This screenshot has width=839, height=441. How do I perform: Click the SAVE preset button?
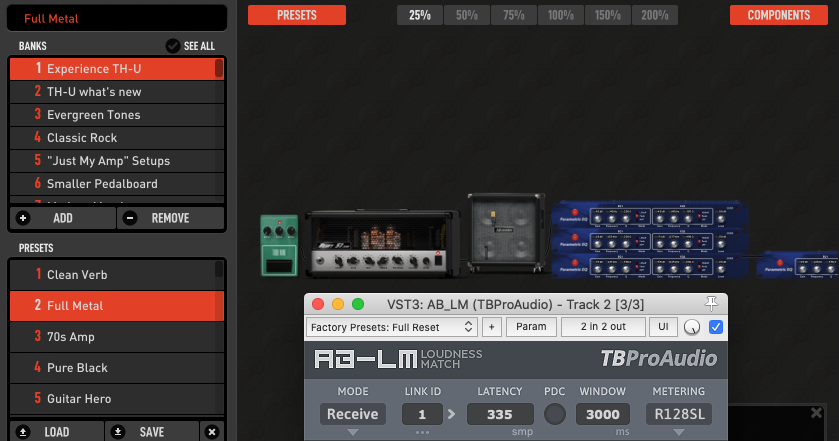[x=152, y=432]
